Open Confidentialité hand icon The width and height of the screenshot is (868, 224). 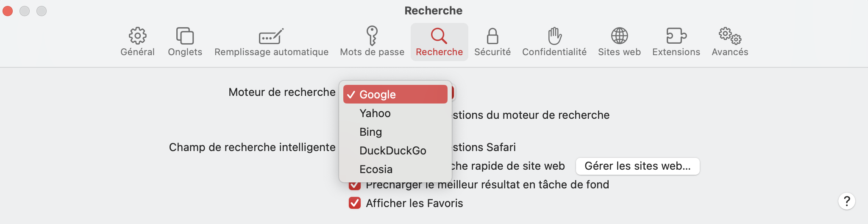click(x=554, y=36)
